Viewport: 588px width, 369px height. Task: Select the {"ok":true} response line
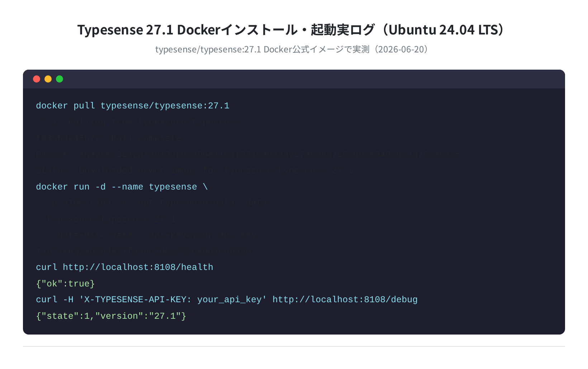[x=65, y=284]
